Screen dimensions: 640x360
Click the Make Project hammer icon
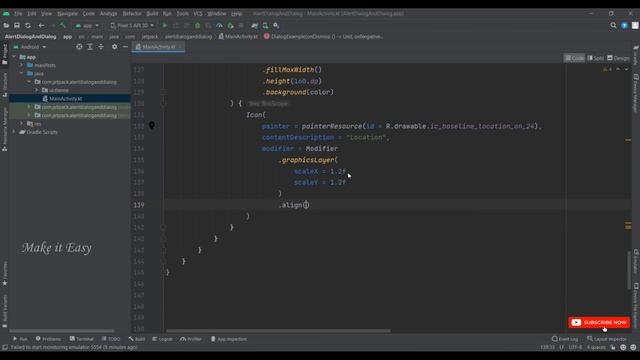(63, 25)
